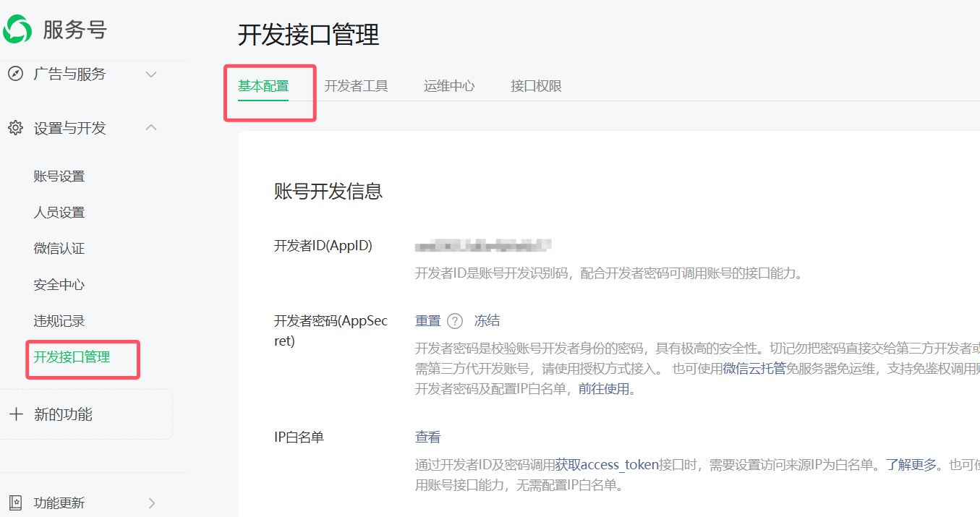Switch to the 开发者工具 tab
Screen dimensions: 980x517
click(x=356, y=85)
